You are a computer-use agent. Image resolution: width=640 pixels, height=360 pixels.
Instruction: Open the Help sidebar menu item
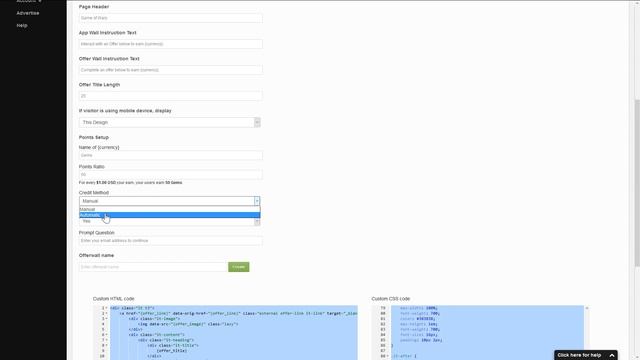[x=22, y=25]
